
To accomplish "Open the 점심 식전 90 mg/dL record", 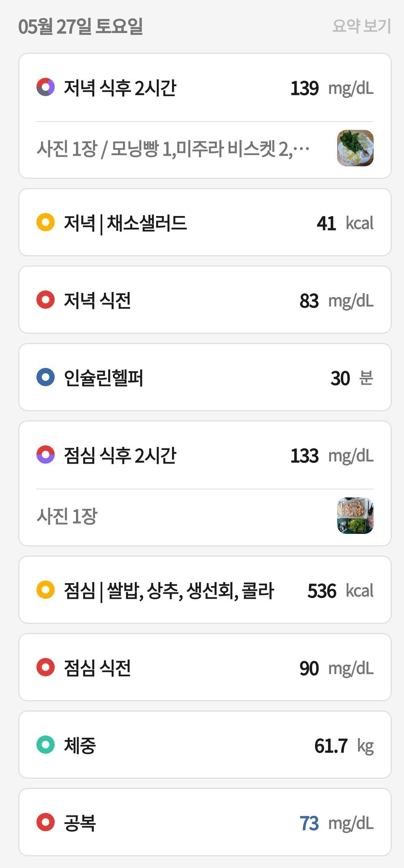I will [x=205, y=668].
